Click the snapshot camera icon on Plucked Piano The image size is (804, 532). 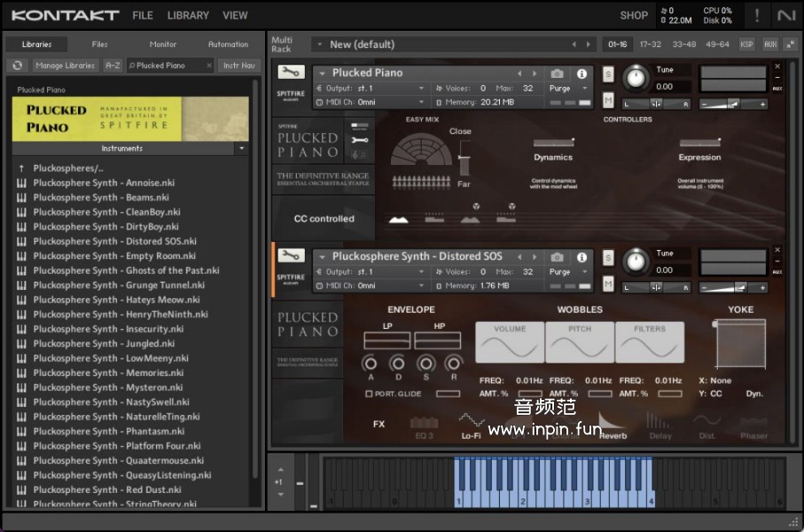[557, 74]
